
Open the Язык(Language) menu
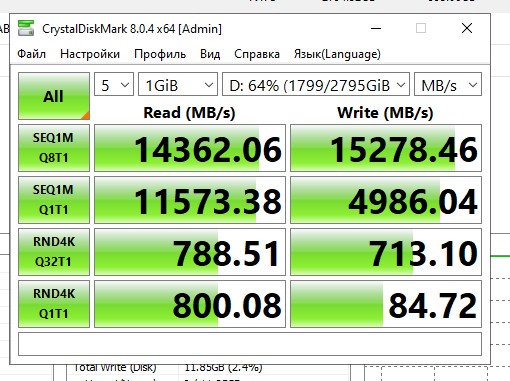coord(337,54)
